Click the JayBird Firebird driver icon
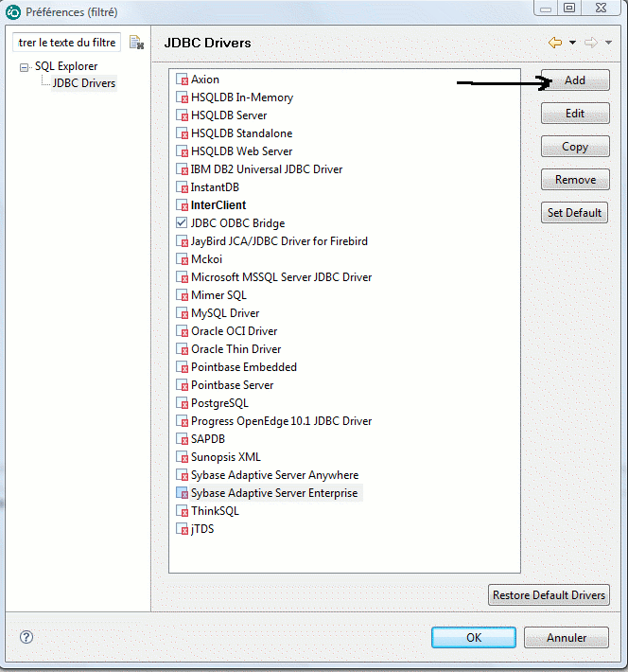This screenshot has width=628, height=672. coord(182,241)
